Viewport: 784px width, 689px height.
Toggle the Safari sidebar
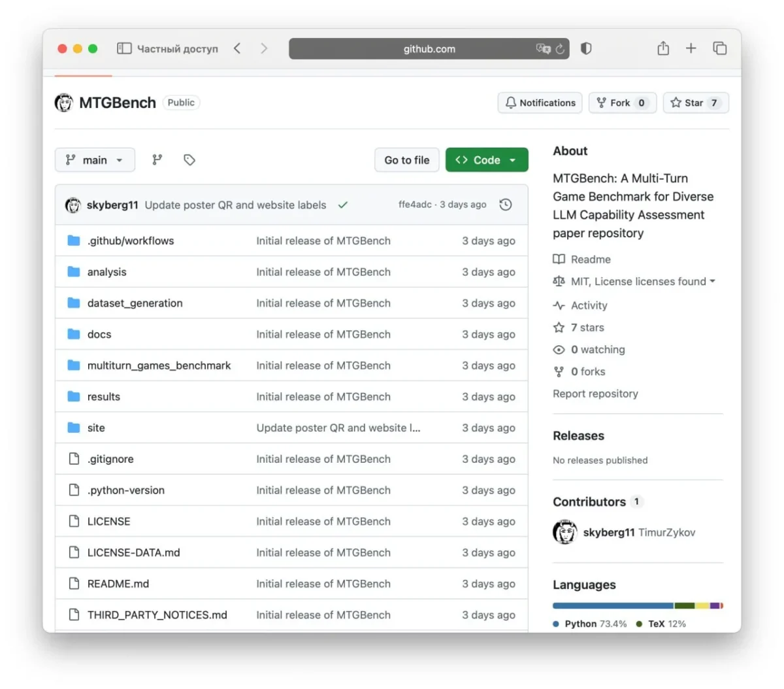(124, 48)
